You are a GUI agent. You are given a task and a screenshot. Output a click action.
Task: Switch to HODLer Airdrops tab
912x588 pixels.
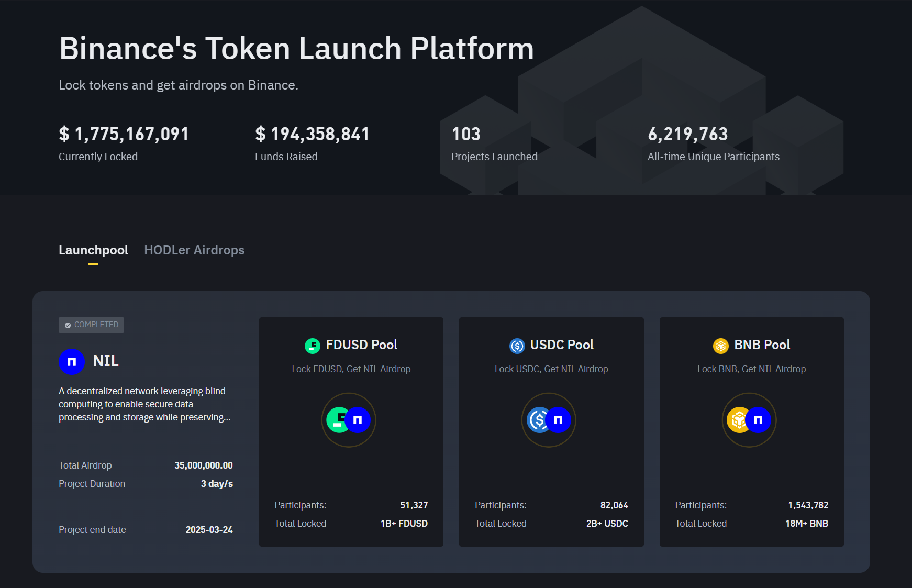194,250
